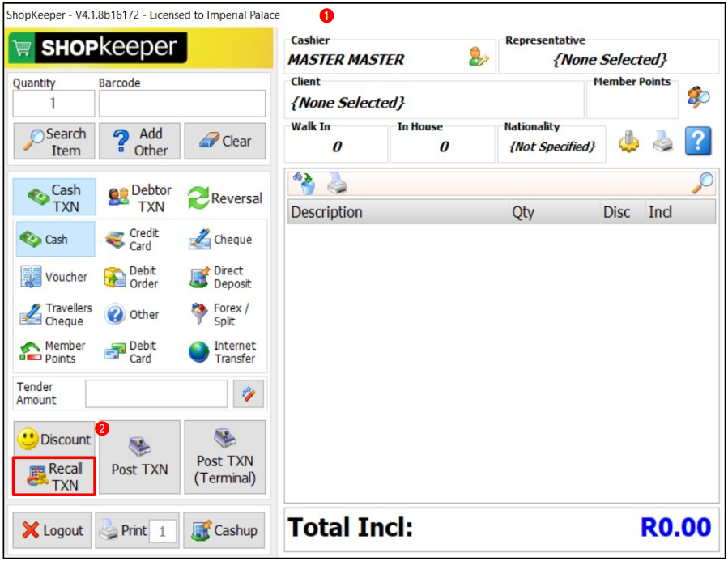This screenshot has height=561, width=728.
Task: Click the In House count value
Action: pyautogui.click(x=444, y=147)
